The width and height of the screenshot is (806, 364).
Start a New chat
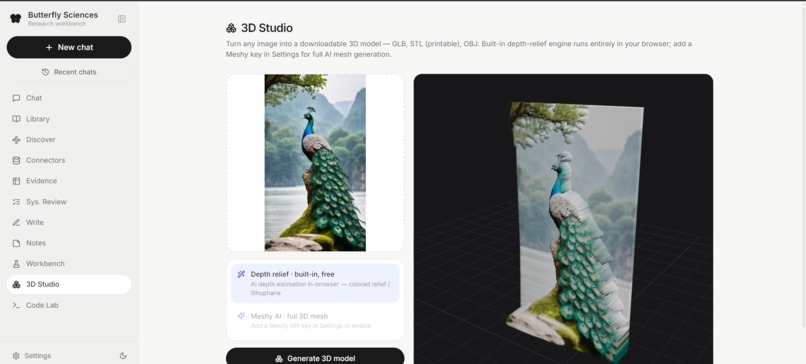pyautogui.click(x=69, y=47)
